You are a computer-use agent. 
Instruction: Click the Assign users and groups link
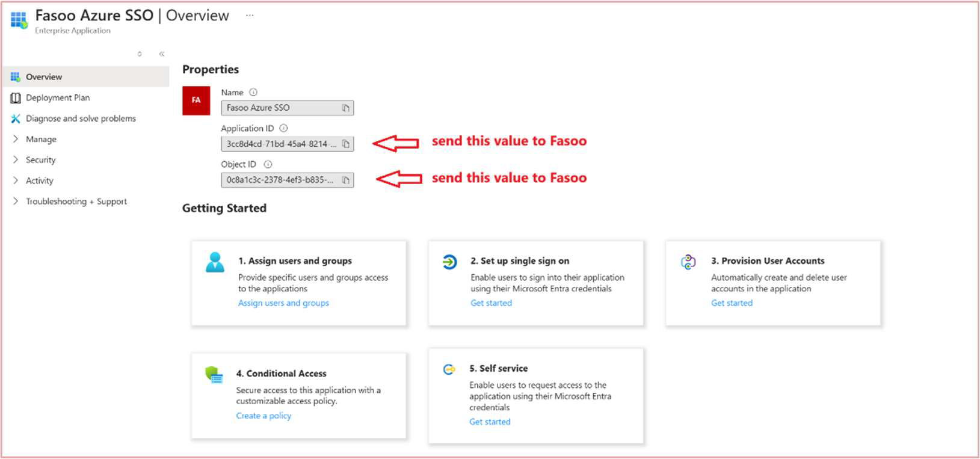[284, 303]
